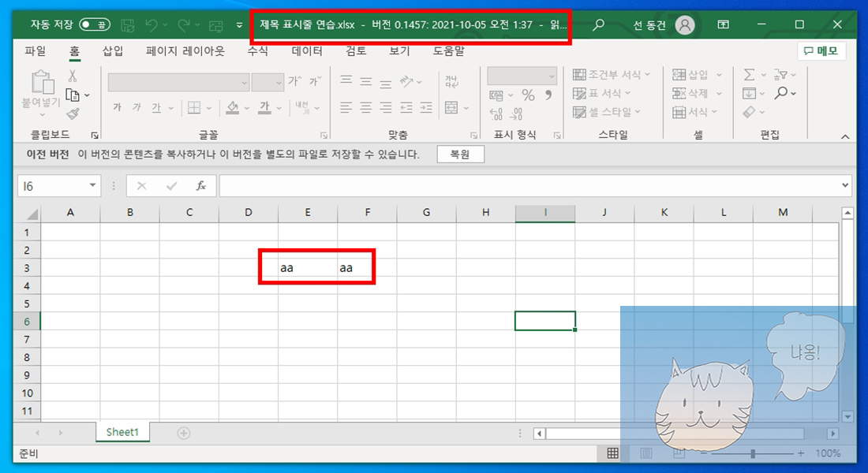Click the decrease font size icon
Viewport: 868px width, 473px height.
tap(315, 81)
